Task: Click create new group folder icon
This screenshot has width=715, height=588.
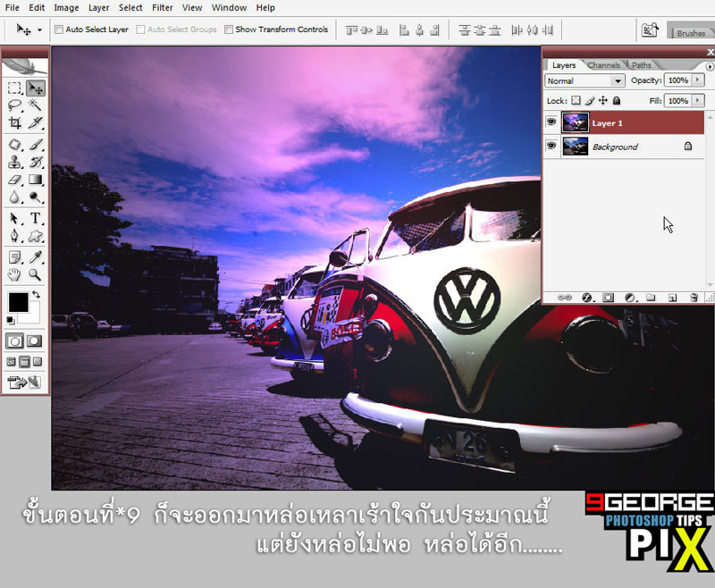Action: click(651, 298)
